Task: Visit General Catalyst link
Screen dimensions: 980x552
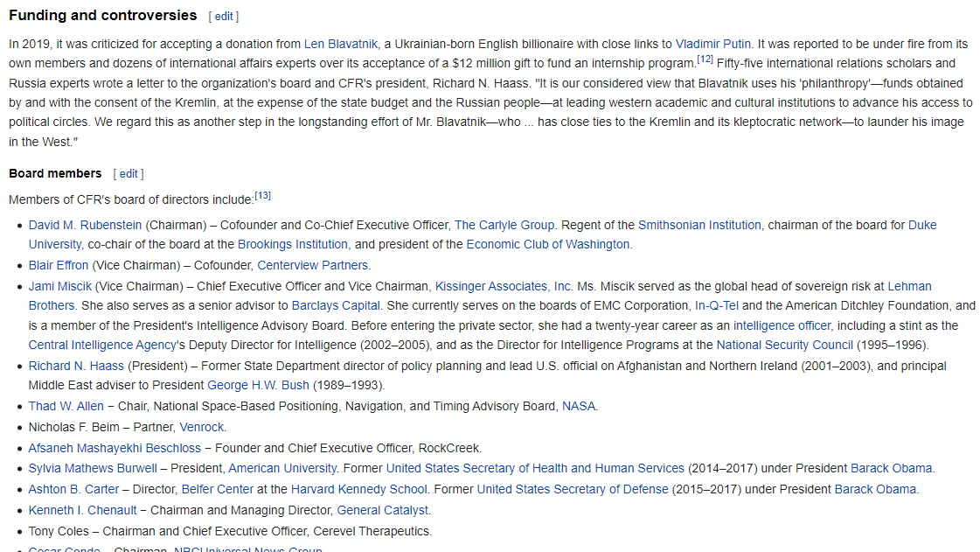Action: click(383, 511)
